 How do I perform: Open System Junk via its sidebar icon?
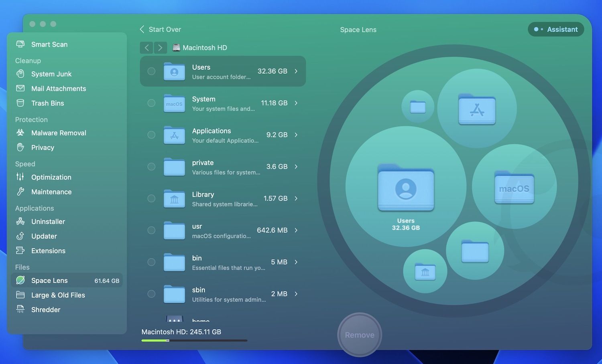point(20,74)
